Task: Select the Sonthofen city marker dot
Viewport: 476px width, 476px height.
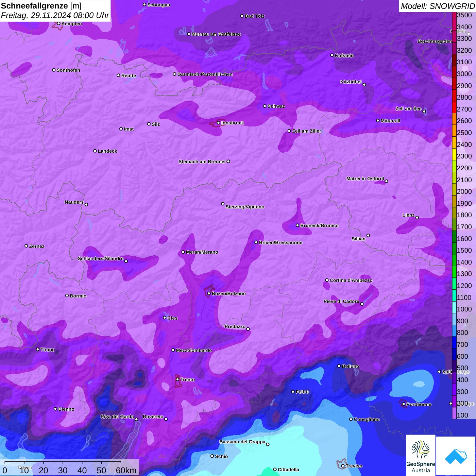Action: (x=54, y=70)
